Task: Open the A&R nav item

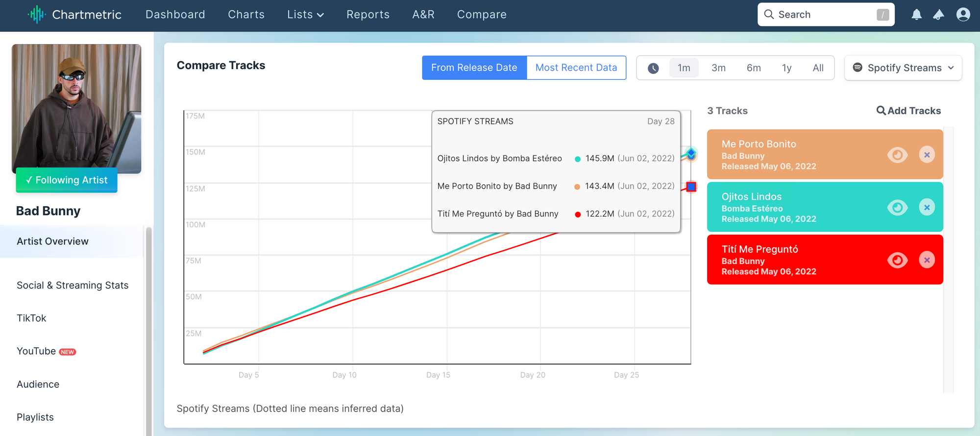Action: 423,15
